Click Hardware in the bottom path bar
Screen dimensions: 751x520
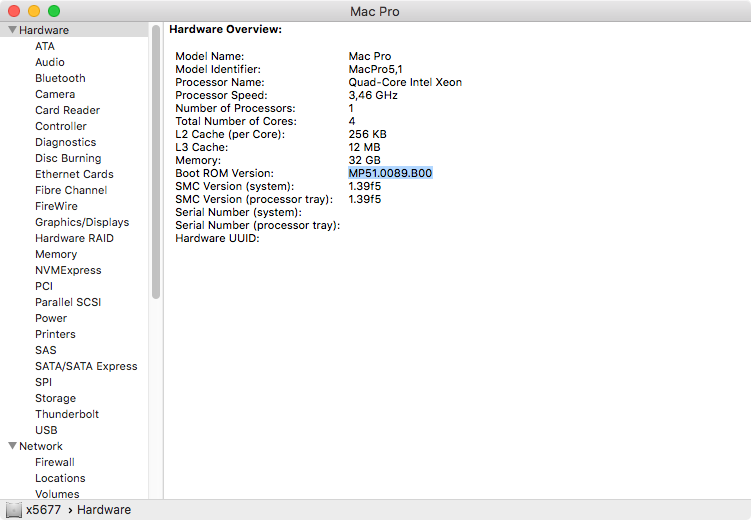point(104,510)
